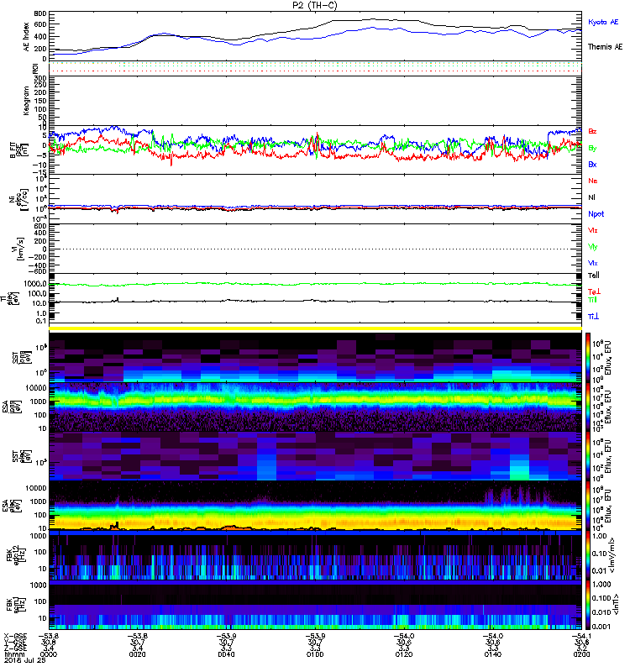Click the 2018 Jul 25 date label
The height and width of the screenshot is (672, 630).
[x=25, y=660]
